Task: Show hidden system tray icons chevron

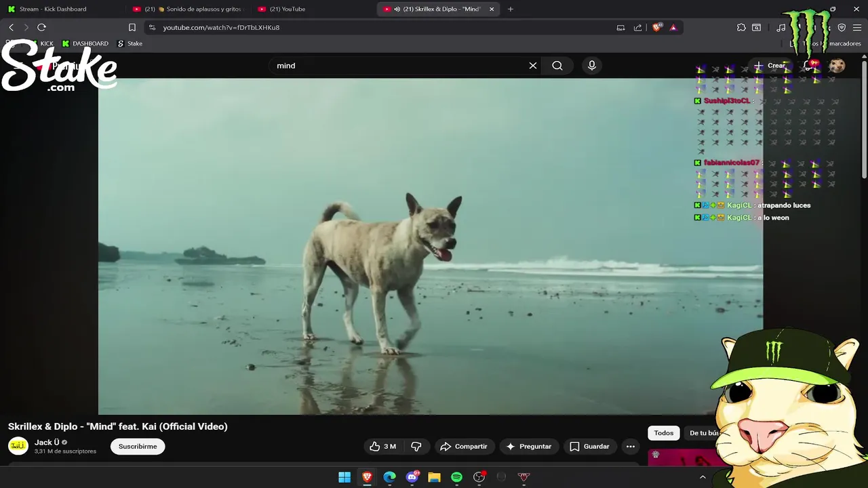Action: (703, 477)
